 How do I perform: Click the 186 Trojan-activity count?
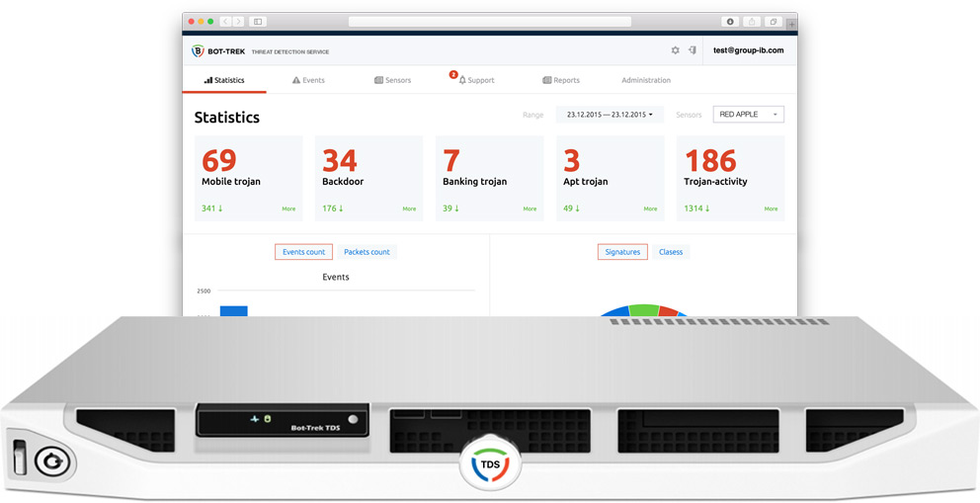click(x=710, y=161)
